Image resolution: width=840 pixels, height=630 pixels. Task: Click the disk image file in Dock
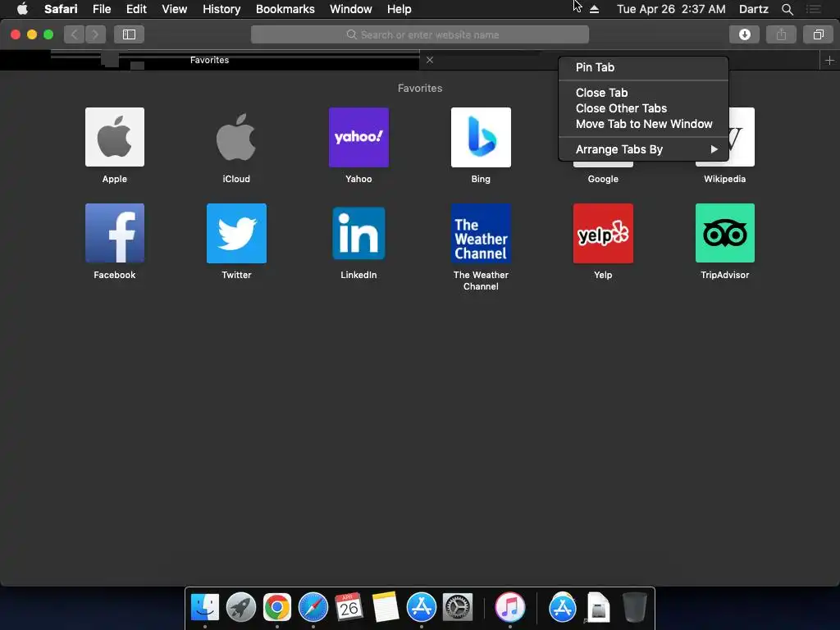click(x=598, y=607)
